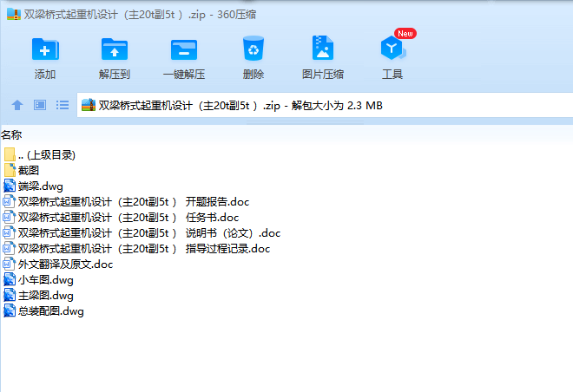
Task: Click the Word icon of 说明书（论文）.doc
Action: pyautogui.click(x=10, y=233)
